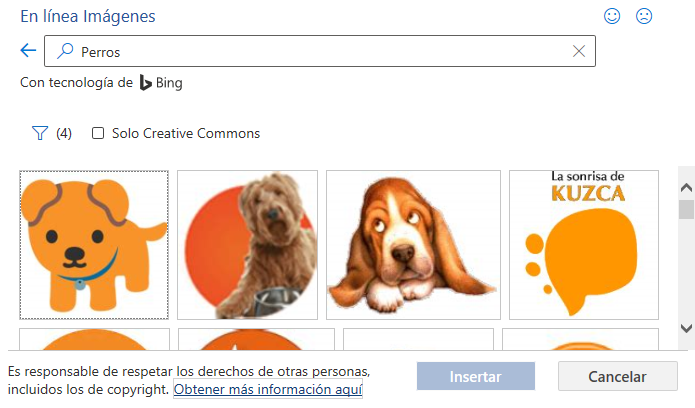Select the basset hound illustration
The image size is (695, 408).
(412, 244)
